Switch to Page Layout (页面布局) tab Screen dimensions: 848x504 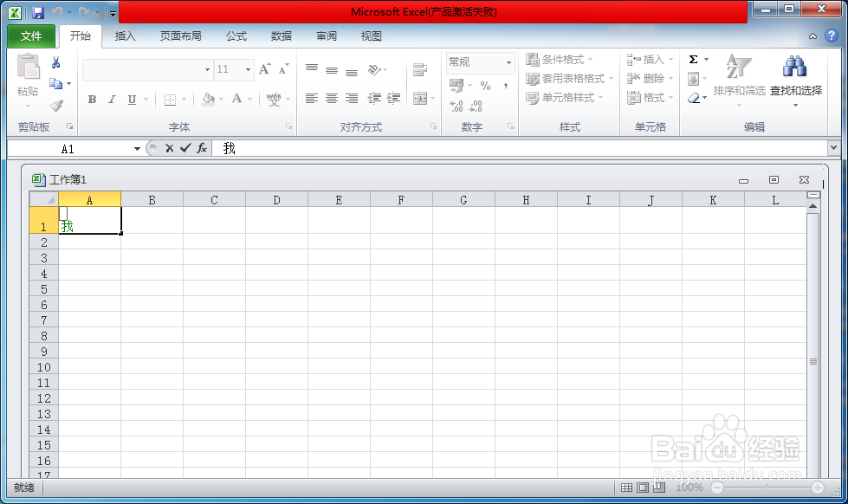tap(181, 36)
